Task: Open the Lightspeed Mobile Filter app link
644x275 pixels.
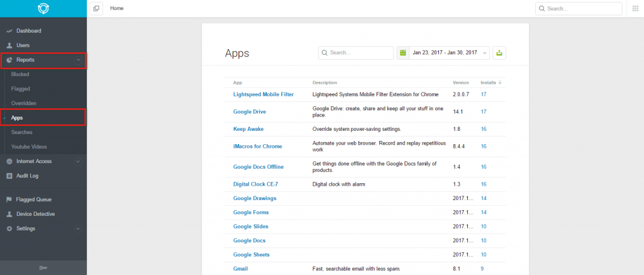Action: click(x=264, y=94)
